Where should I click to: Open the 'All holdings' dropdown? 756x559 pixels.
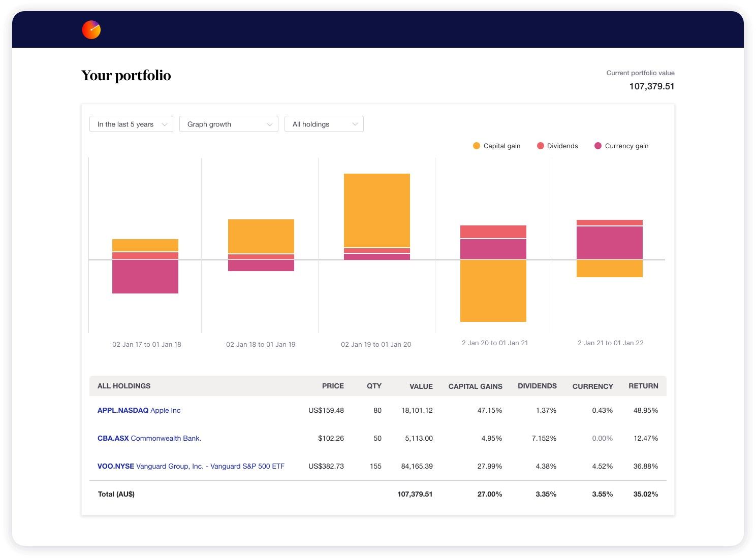pyautogui.click(x=324, y=124)
